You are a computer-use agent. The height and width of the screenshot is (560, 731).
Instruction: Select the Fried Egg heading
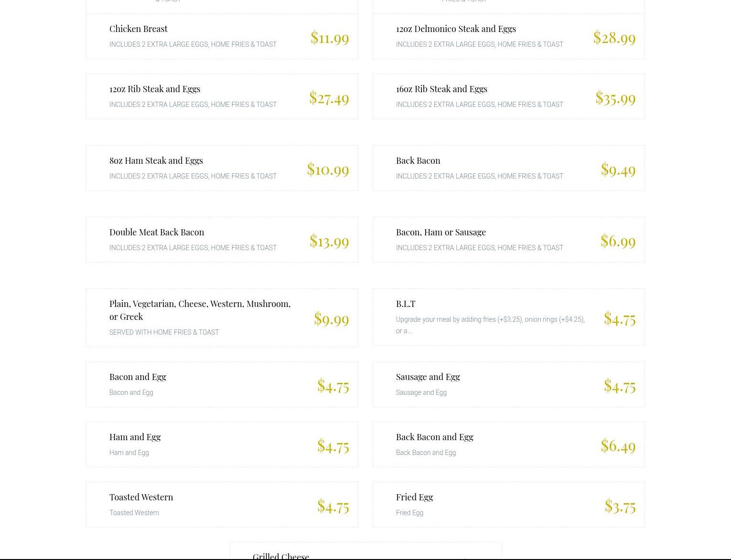(x=414, y=497)
